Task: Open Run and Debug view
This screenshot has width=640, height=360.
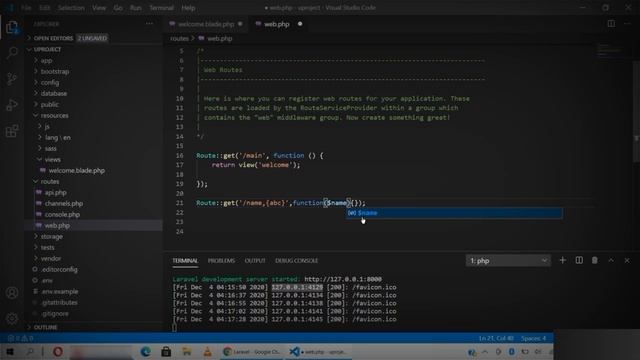Action: click(x=12, y=105)
